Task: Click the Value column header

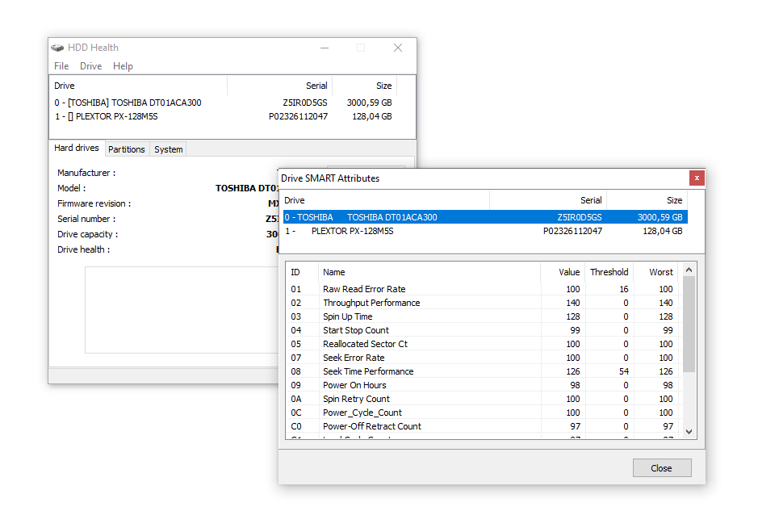Action: tap(563, 272)
